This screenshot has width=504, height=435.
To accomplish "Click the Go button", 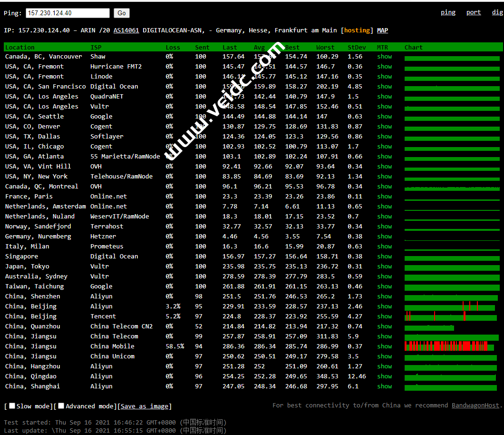I will pyautogui.click(x=122, y=13).
